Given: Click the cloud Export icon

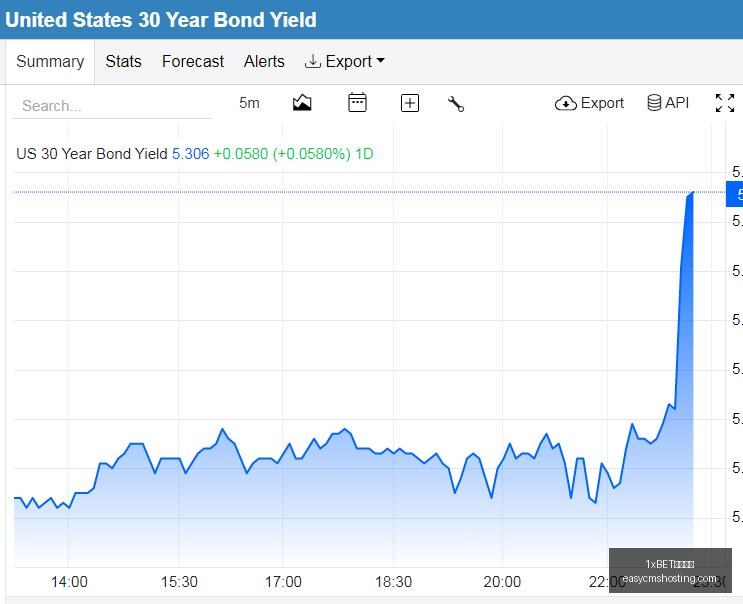Looking at the screenshot, I should 565,103.
